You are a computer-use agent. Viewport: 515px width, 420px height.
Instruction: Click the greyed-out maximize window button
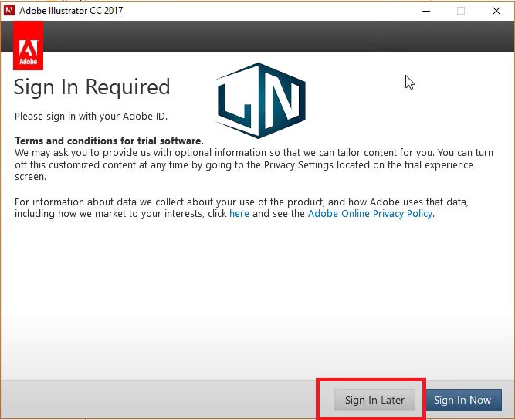tap(461, 11)
